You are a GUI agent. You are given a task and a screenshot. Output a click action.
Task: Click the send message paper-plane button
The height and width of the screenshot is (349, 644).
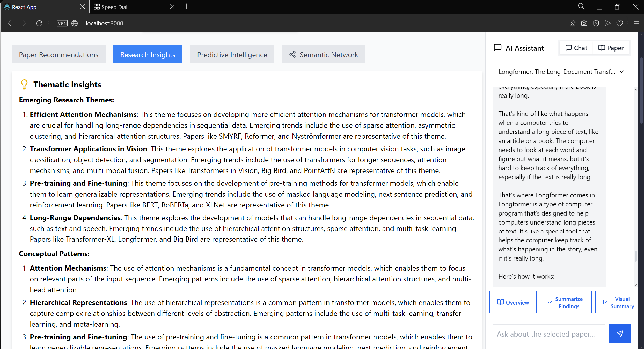pos(619,334)
